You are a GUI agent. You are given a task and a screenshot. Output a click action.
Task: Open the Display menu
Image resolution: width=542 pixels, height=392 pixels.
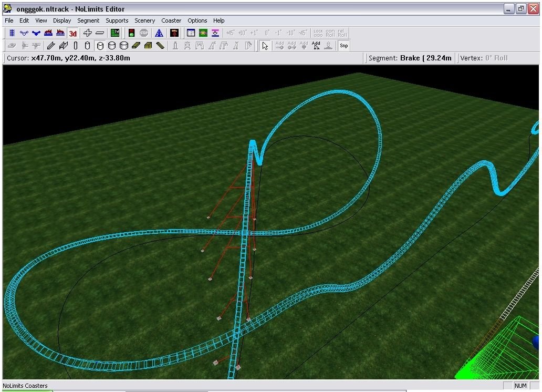(x=62, y=21)
